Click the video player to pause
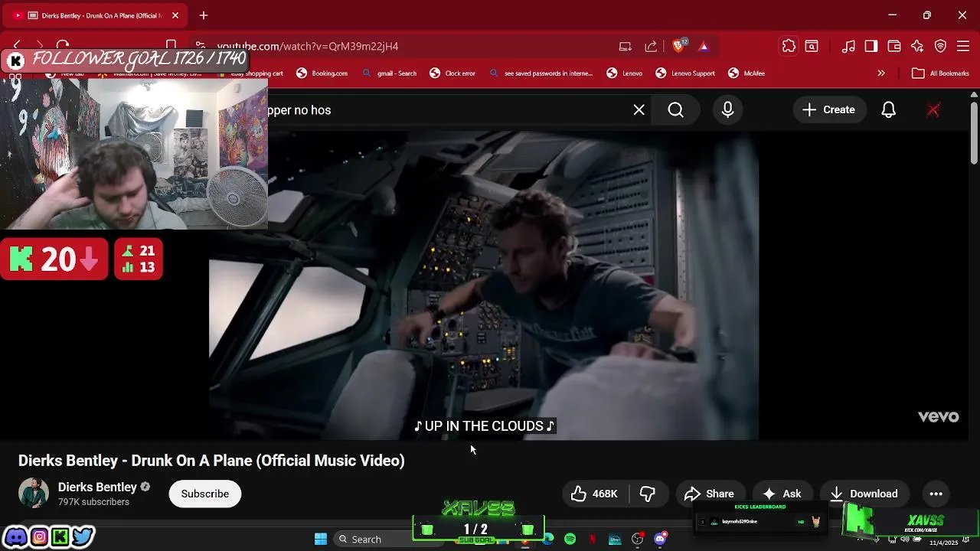The height and width of the screenshot is (551, 980). point(484,286)
